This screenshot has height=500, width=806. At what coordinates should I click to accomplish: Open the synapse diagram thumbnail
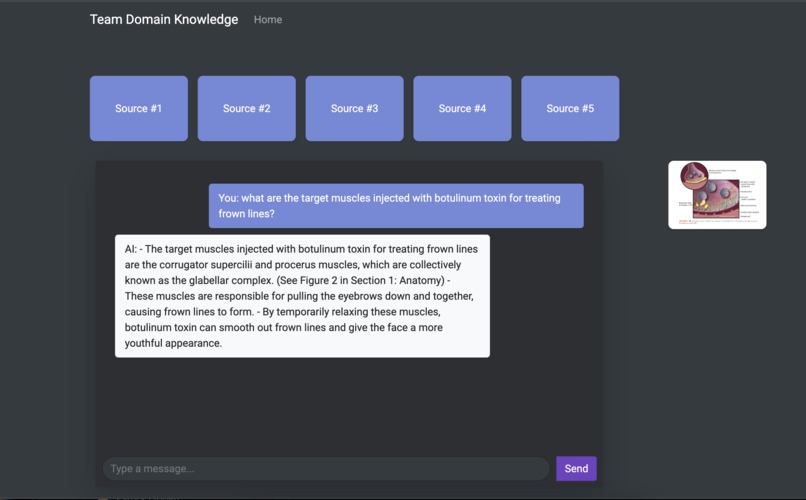click(x=717, y=195)
